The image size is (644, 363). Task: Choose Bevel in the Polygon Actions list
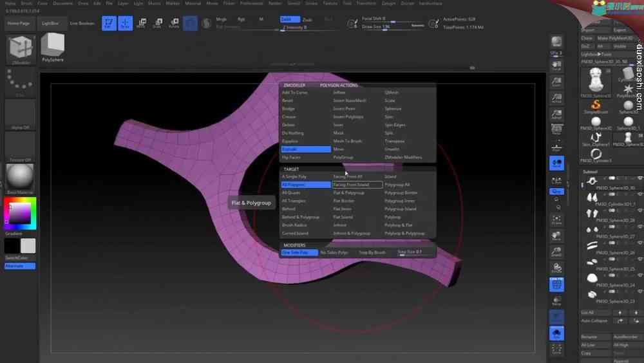[287, 100]
